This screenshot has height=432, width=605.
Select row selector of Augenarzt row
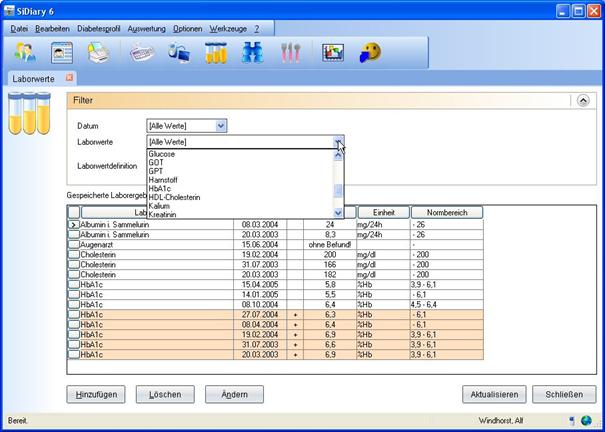coord(74,245)
